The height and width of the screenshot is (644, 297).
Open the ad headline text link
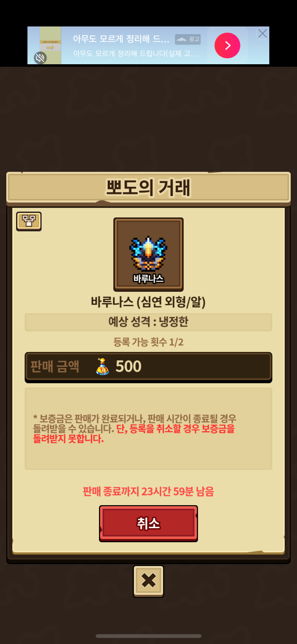coord(121,39)
